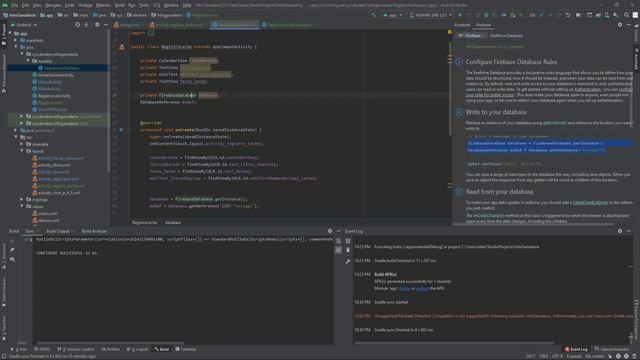Collapse the java folder node
Viewport: 640px width, 360px height.
point(16,47)
